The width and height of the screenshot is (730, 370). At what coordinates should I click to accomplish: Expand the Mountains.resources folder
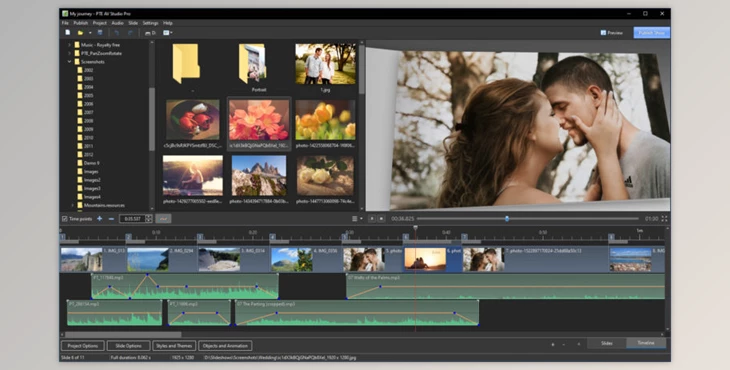72,205
